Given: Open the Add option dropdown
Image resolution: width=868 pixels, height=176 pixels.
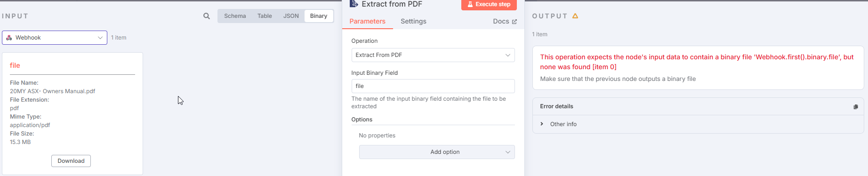Looking at the screenshot, I should [x=437, y=152].
